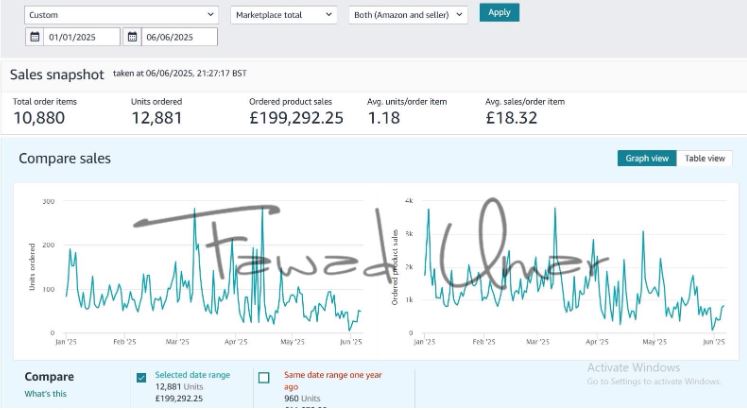Click the Apply button
The image size is (747, 410).
(x=499, y=13)
